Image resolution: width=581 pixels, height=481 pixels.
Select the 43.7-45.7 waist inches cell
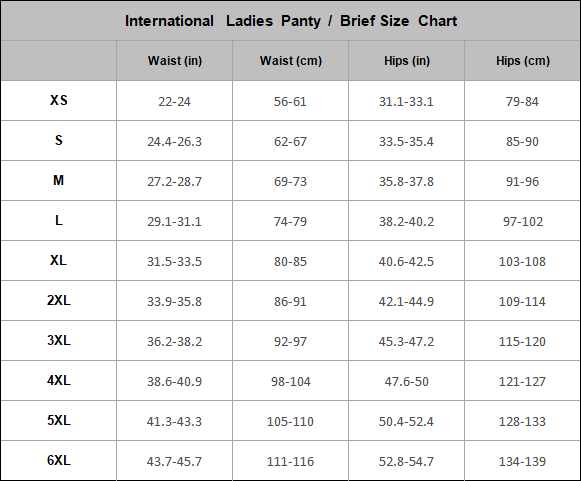point(175,462)
